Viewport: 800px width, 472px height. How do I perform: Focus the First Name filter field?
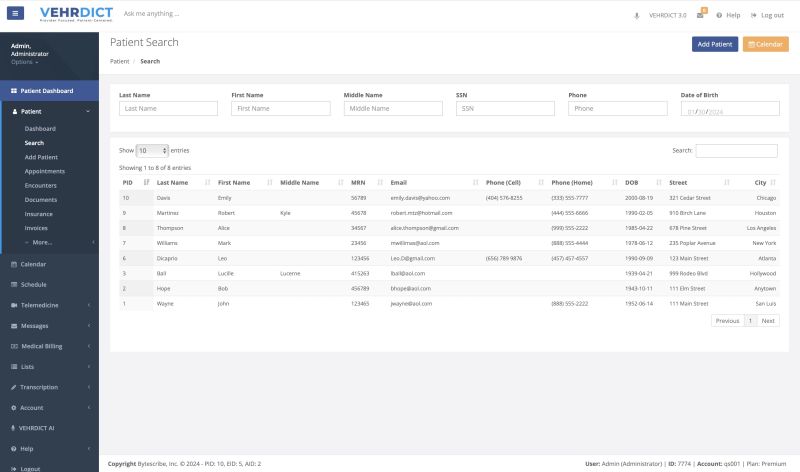pyautogui.click(x=281, y=108)
